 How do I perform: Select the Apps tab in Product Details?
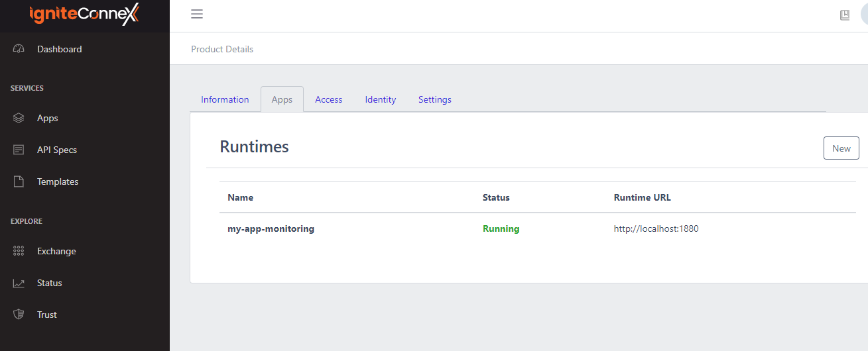pyautogui.click(x=282, y=99)
